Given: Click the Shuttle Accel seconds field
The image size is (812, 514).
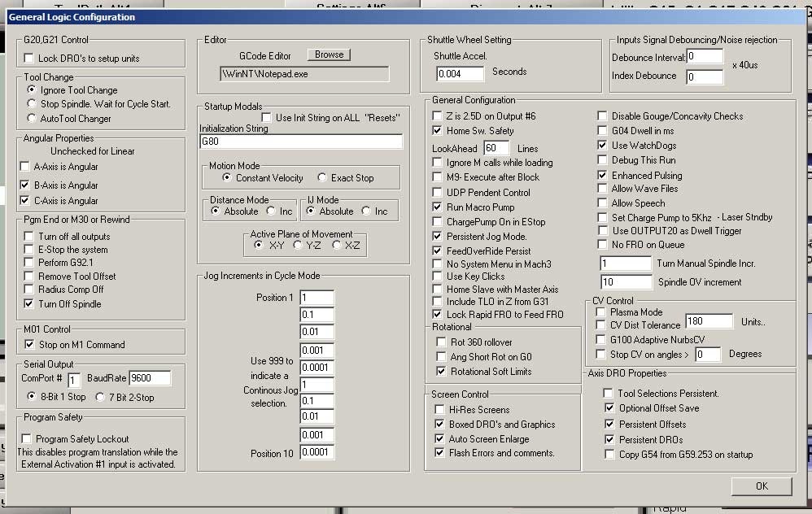Looking at the screenshot, I should coord(460,74).
